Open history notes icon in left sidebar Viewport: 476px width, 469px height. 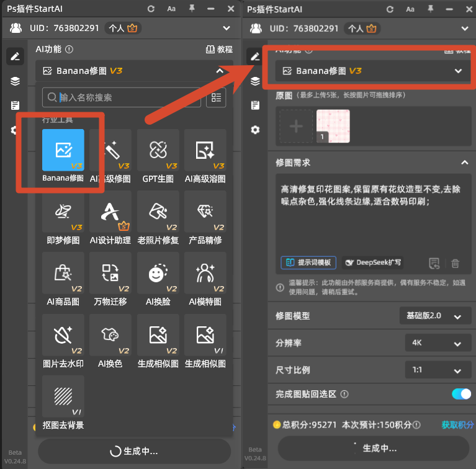click(x=15, y=105)
